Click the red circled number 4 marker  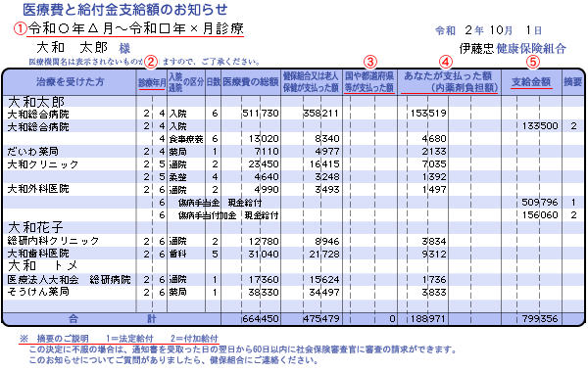pyautogui.click(x=446, y=62)
